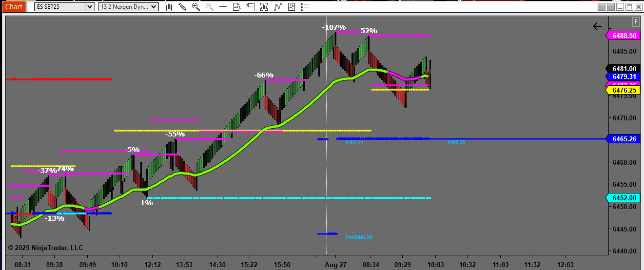The height and width of the screenshot is (270, 644).
Task: Toggle the Chart Trader panel icon
Action: click(x=251, y=7)
